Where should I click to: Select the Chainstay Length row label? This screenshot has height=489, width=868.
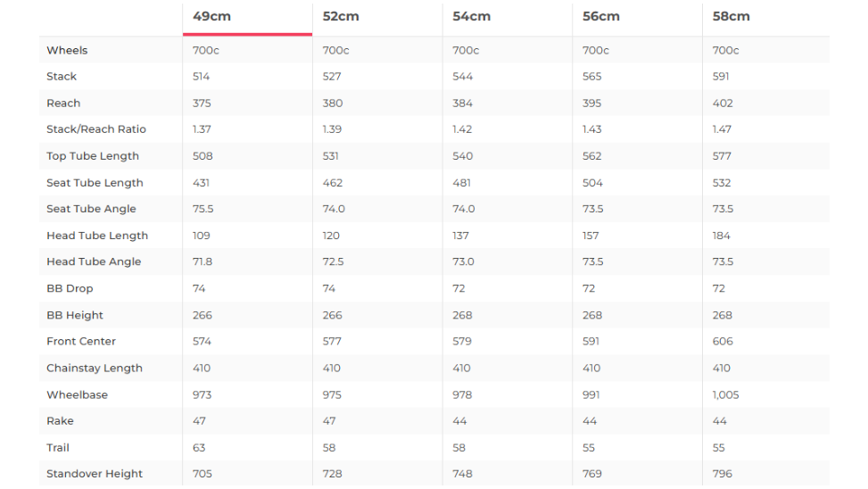(x=95, y=368)
